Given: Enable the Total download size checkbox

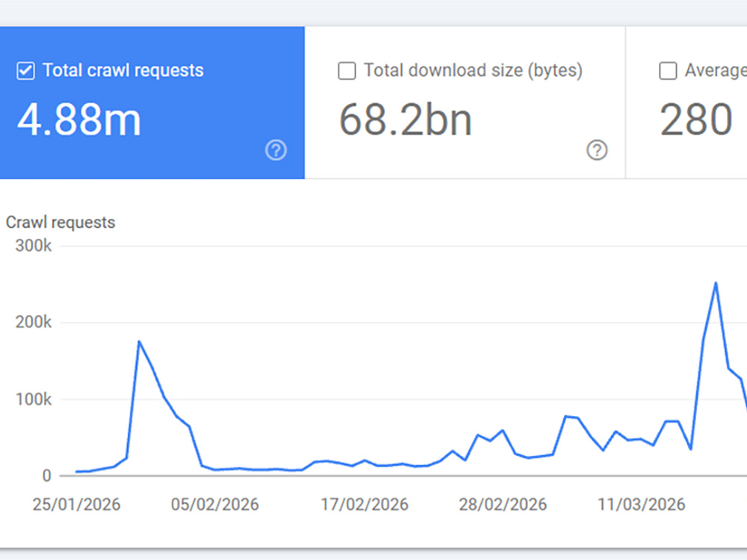Looking at the screenshot, I should (x=347, y=71).
